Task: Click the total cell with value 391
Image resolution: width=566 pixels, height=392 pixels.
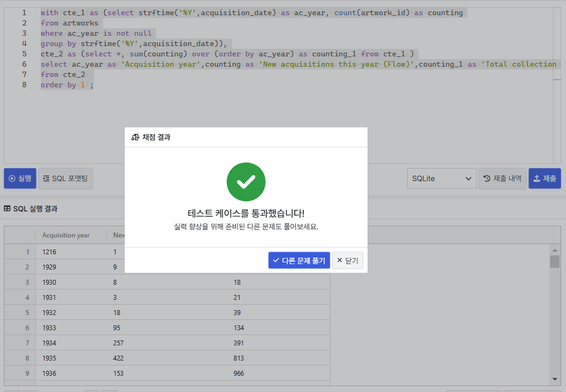Action: [x=279, y=343]
